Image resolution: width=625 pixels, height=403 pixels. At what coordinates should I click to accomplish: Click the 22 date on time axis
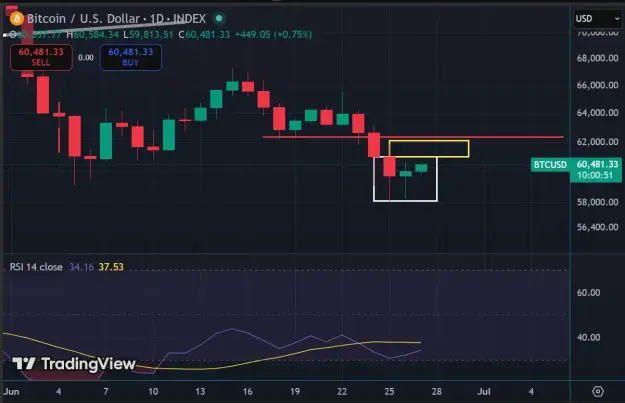point(342,391)
